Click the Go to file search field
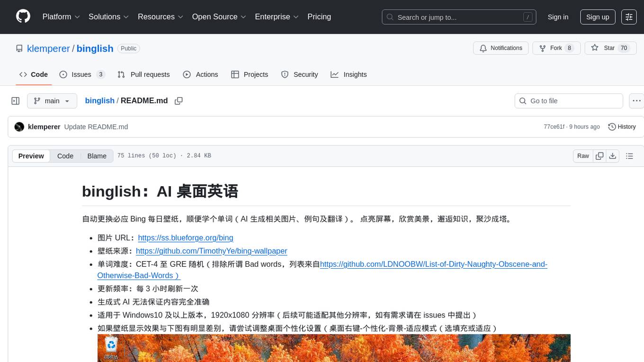Screen dimensions: 644x362 [568, 101]
